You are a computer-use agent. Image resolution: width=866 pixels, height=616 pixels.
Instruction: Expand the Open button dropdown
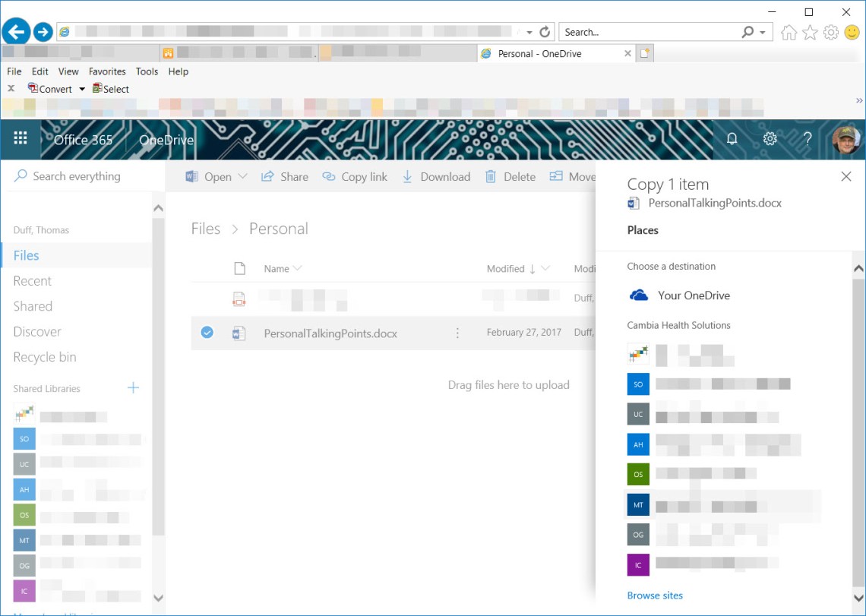pos(243,176)
